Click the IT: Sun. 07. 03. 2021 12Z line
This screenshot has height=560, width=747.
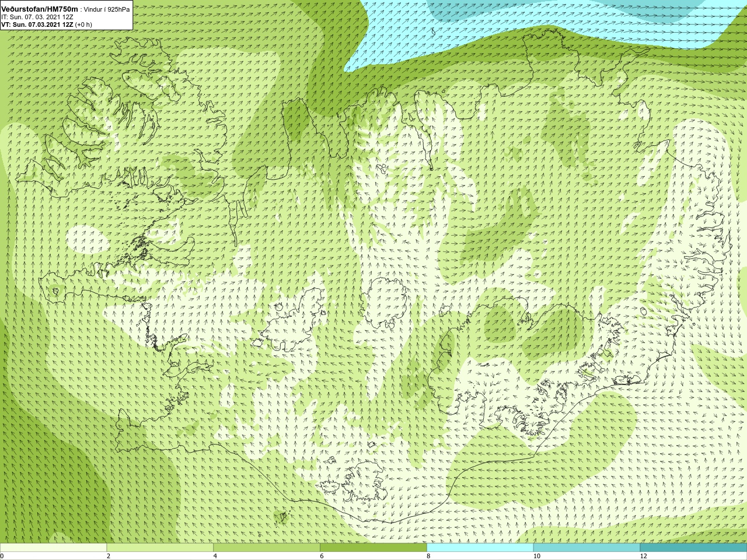(x=37, y=17)
